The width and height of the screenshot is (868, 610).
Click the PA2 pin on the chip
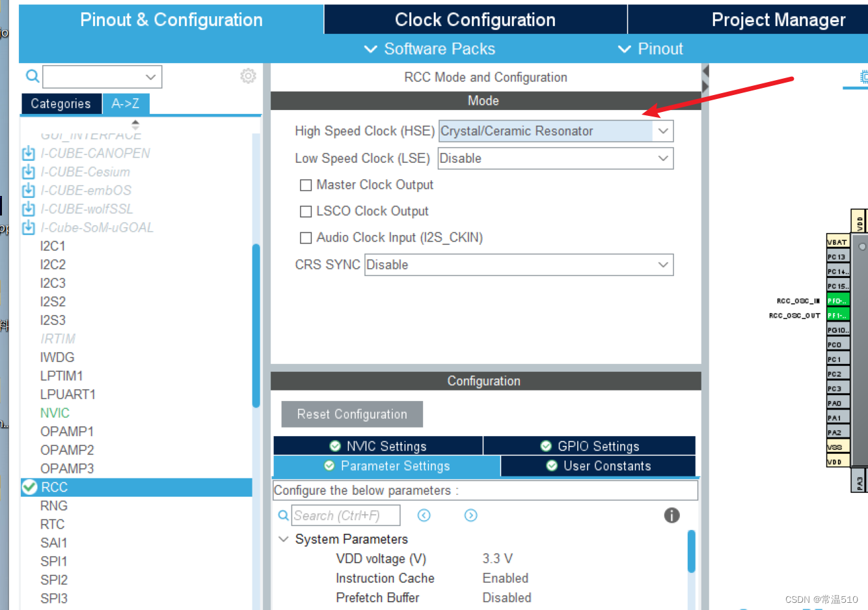(x=838, y=432)
